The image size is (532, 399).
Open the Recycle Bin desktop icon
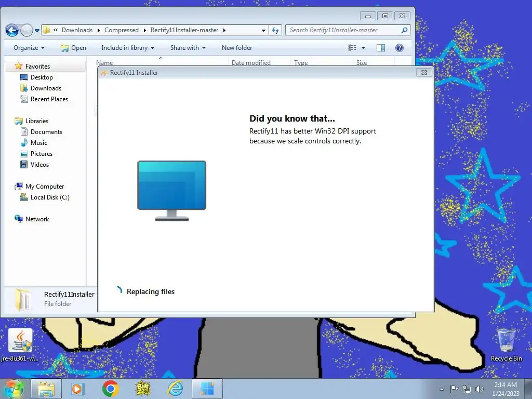click(x=506, y=344)
